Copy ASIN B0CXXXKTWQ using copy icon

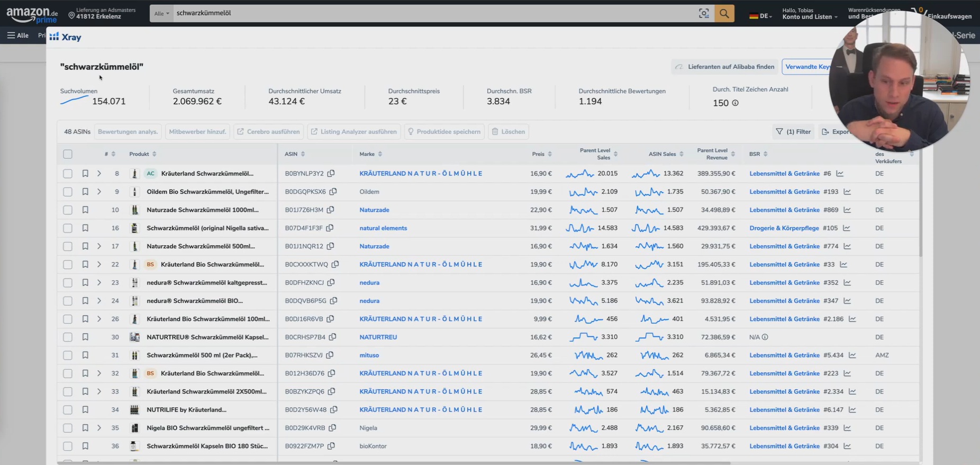tap(335, 264)
